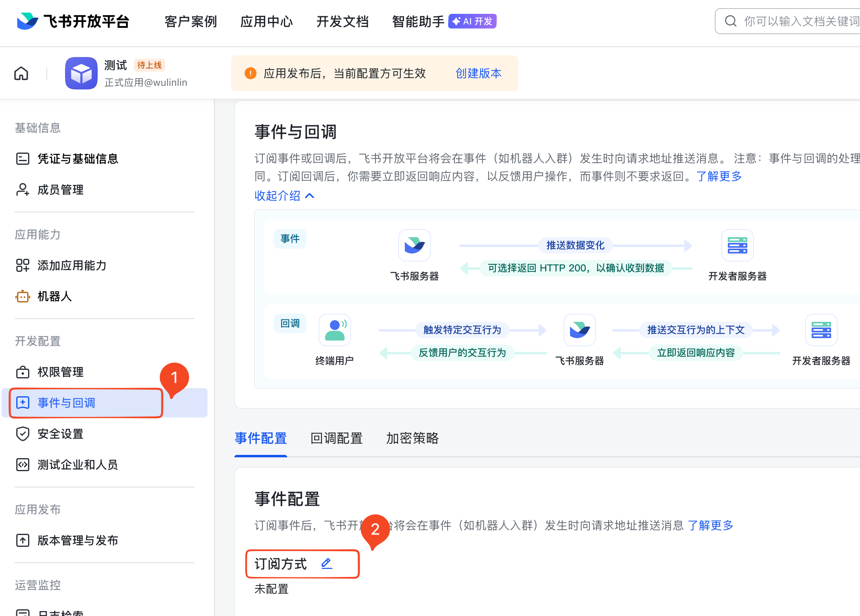Click the highlighted 事件与回调 icon

(22, 403)
